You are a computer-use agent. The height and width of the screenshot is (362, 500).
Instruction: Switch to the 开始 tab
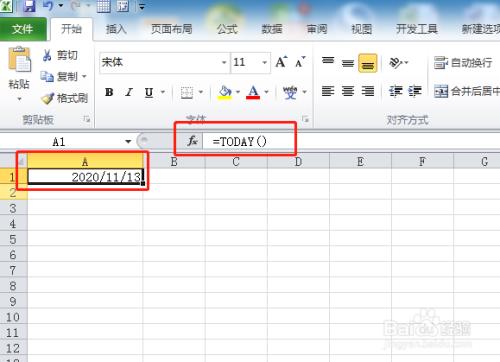click(x=71, y=29)
